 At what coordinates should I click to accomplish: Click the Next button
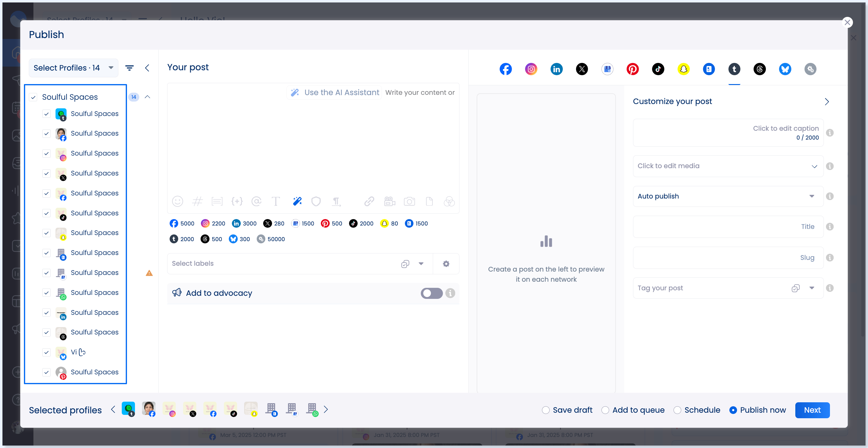(x=812, y=410)
